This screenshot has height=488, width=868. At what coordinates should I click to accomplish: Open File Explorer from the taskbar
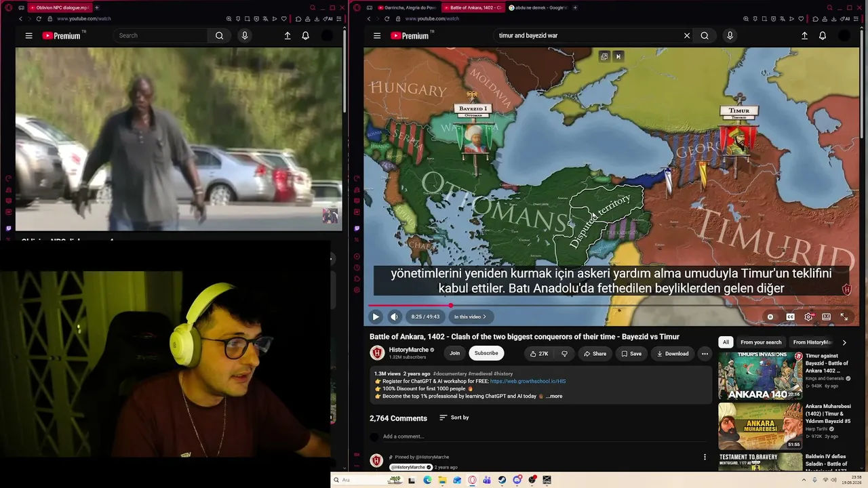tap(442, 480)
